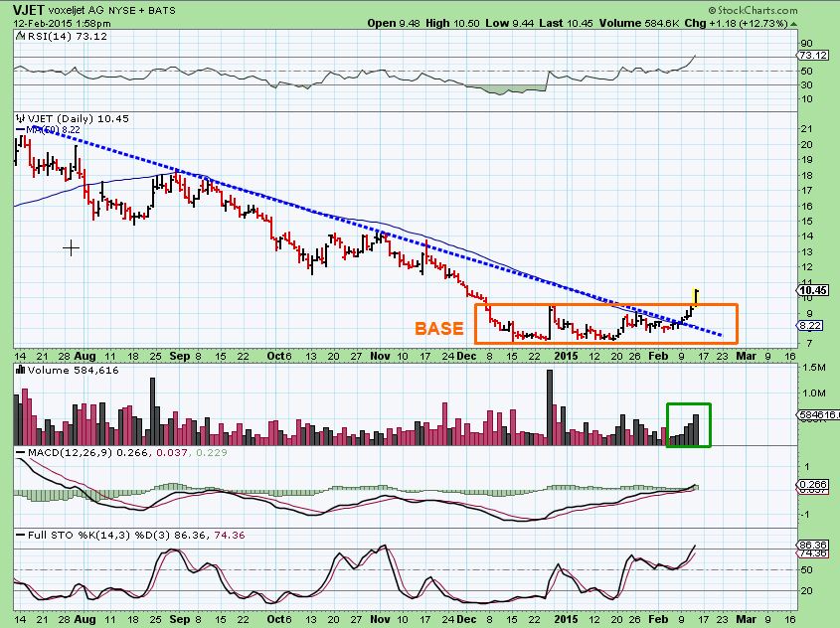Click the 'Chg +1.18 (+12.73%)' value

tap(736, 24)
